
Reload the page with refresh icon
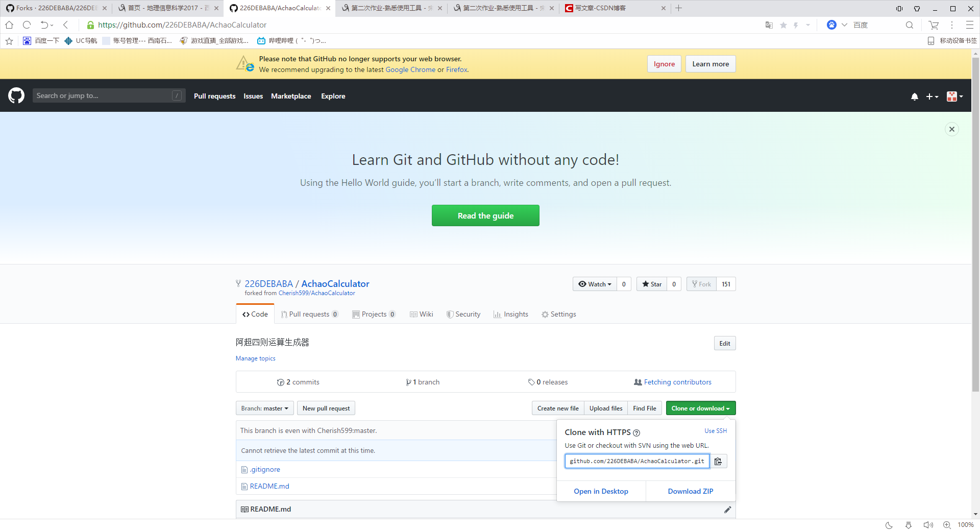coord(27,25)
